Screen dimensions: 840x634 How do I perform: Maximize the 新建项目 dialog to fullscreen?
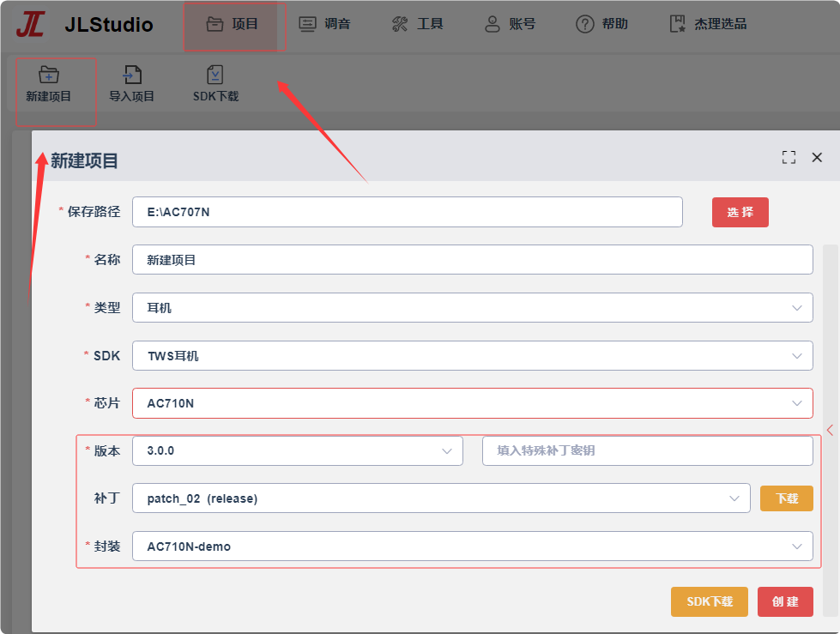point(789,158)
